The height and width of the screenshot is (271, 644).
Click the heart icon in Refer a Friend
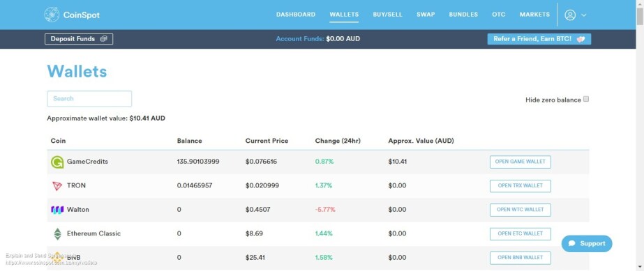pyautogui.click(x=581, y=39)
